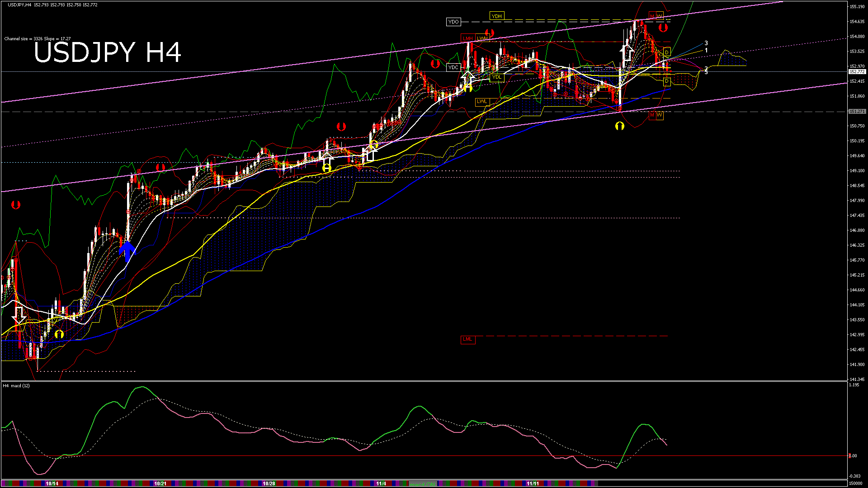
Task: Click the red down-arrow circle beside the upper M W labels
Action: tap(663, 28)
